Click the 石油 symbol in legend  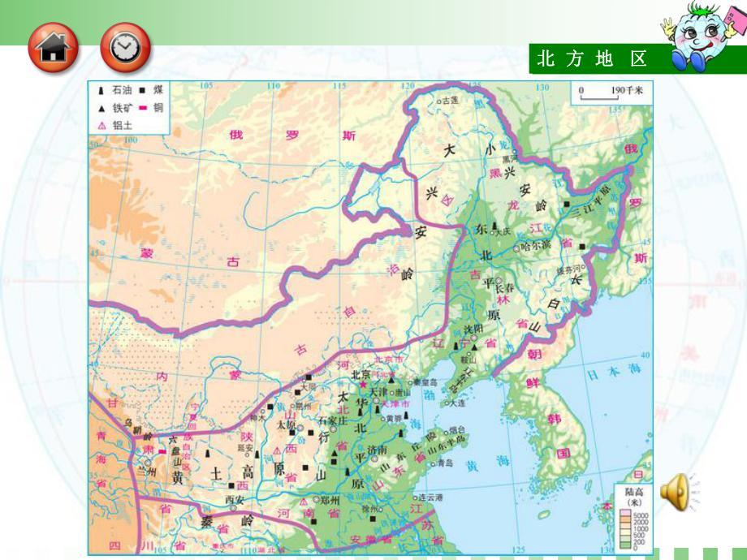(101, 90)
